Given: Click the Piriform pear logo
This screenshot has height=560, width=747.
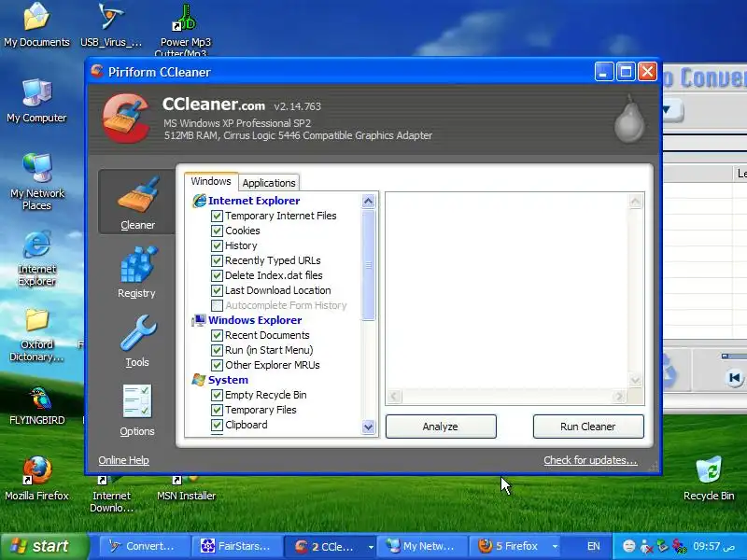Looking at the screenshot, I should coord(628,119).
